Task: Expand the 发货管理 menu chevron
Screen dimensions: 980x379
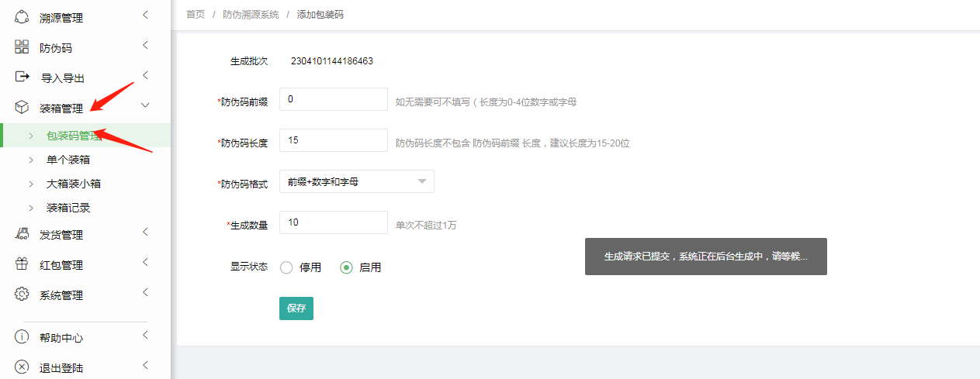Action: [x=144, y=233]
